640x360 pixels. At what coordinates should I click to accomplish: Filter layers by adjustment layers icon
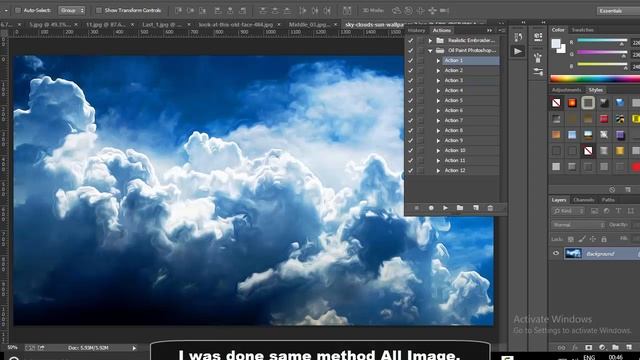point(607,211)
